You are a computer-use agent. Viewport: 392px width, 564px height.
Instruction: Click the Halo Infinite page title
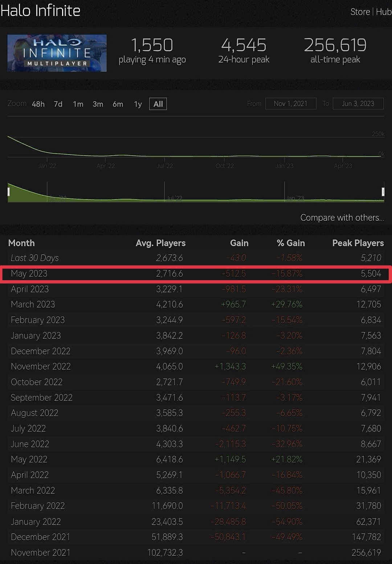pyautogui.click(x=41, y=11)
